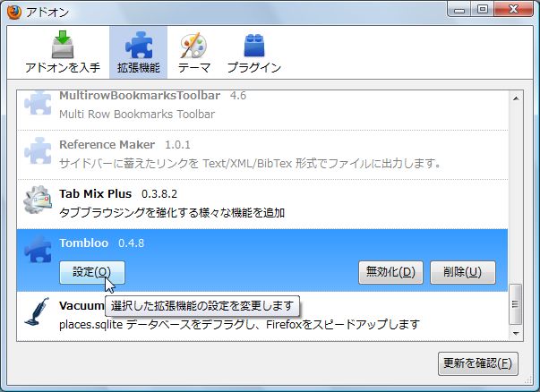Close the アドオン window
The width and height of the screenshot is (540, 392).
(513, 9)
